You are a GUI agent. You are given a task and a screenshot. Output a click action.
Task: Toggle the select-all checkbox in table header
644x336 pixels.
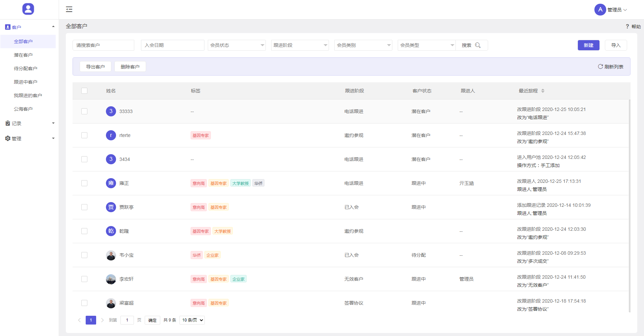[x=84, y=91]
